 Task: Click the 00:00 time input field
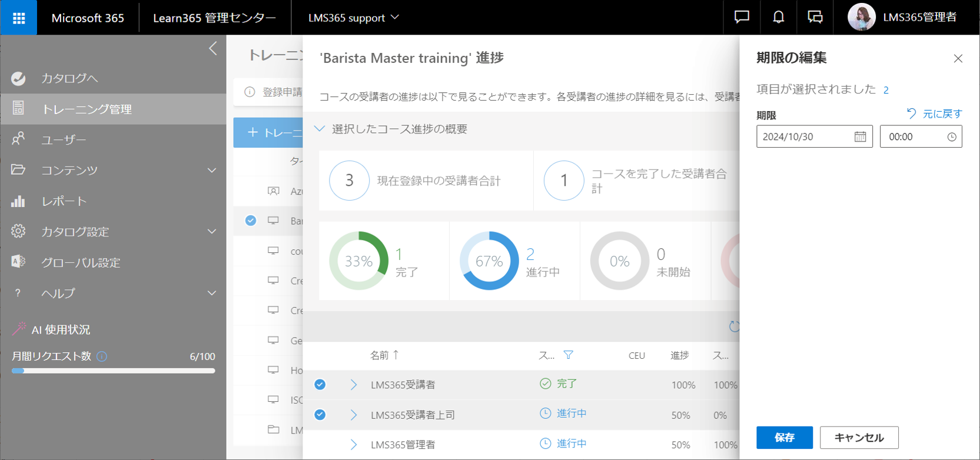pos(921,136)
